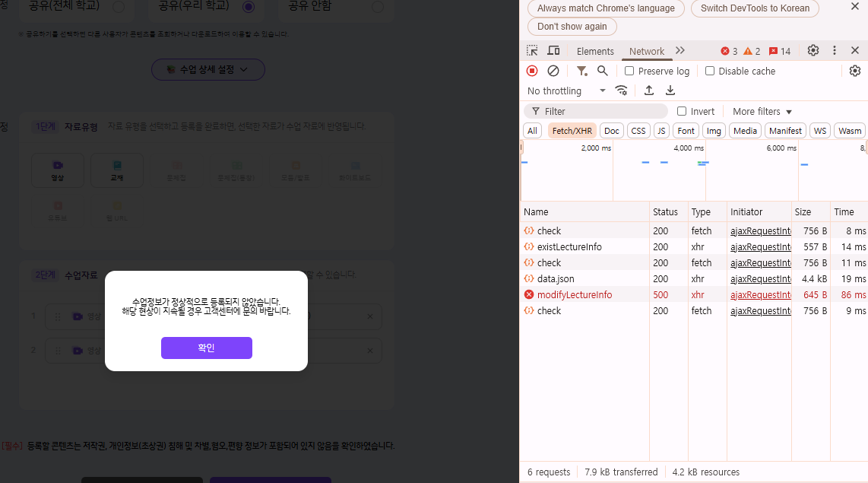The width and height of the screenshot is (868, 483).
Task: Open the No throttling dropdown
Action: click(x=565, y=91)
